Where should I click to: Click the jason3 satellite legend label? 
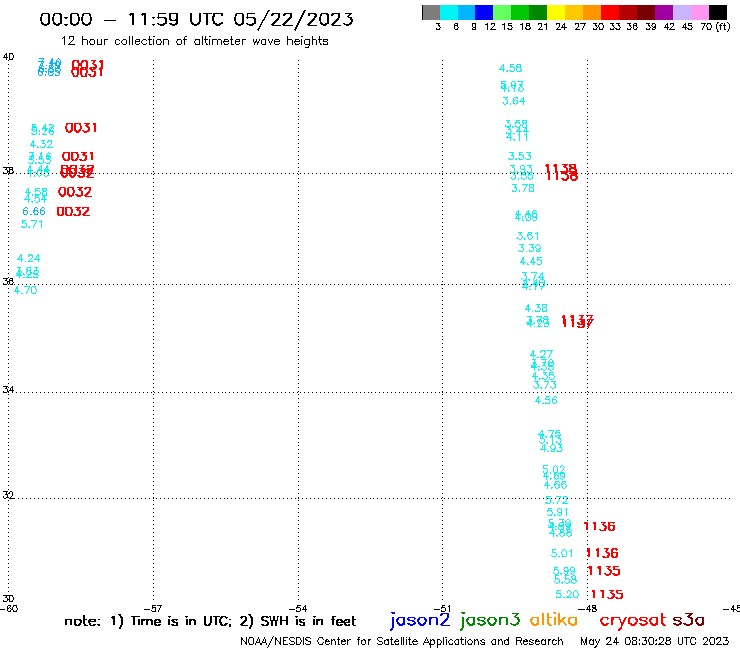click(490, 620)
